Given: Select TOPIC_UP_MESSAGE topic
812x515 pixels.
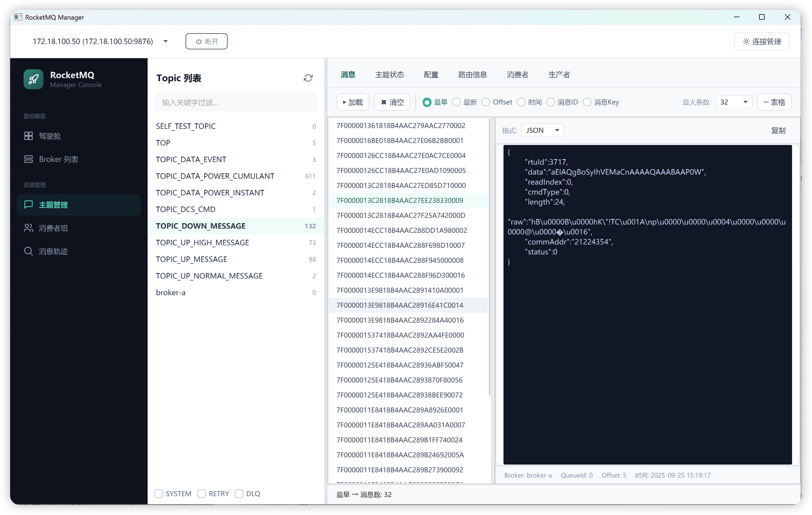Looking at the screenshot, I should 236,259.
